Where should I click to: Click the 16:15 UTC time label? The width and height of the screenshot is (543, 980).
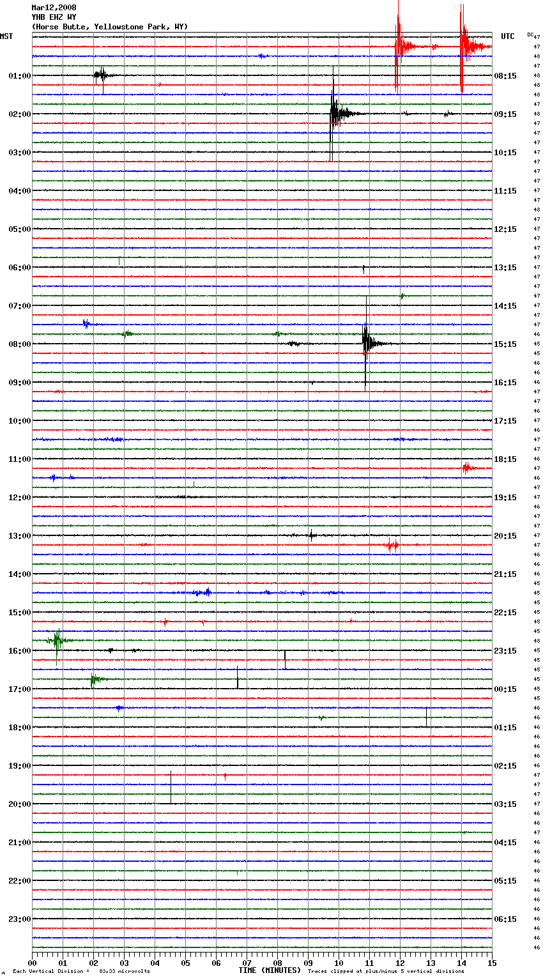tap(505, 383)
